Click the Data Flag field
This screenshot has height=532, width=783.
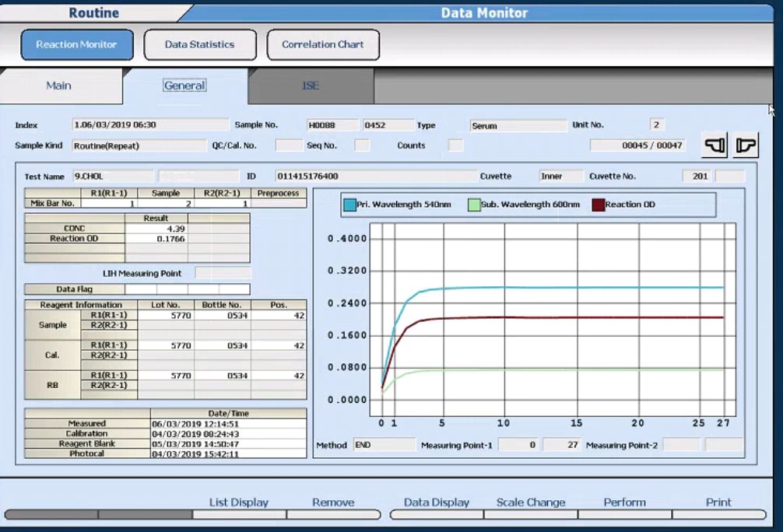pyautogui.click(x=188, y=289)
